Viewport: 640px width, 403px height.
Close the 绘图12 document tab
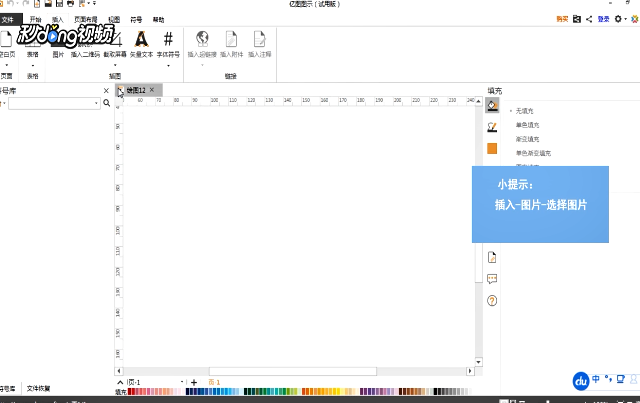click(x=152, y=90)
